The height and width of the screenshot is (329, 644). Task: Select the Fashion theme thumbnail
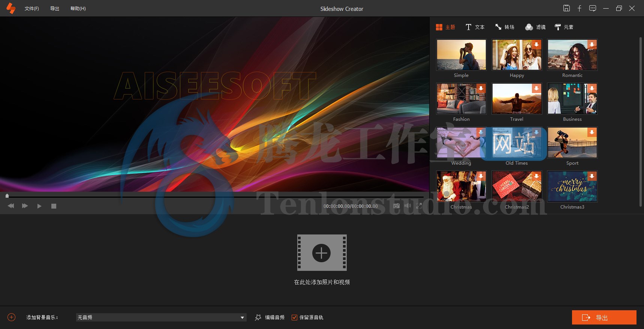(x=461, y=99)
